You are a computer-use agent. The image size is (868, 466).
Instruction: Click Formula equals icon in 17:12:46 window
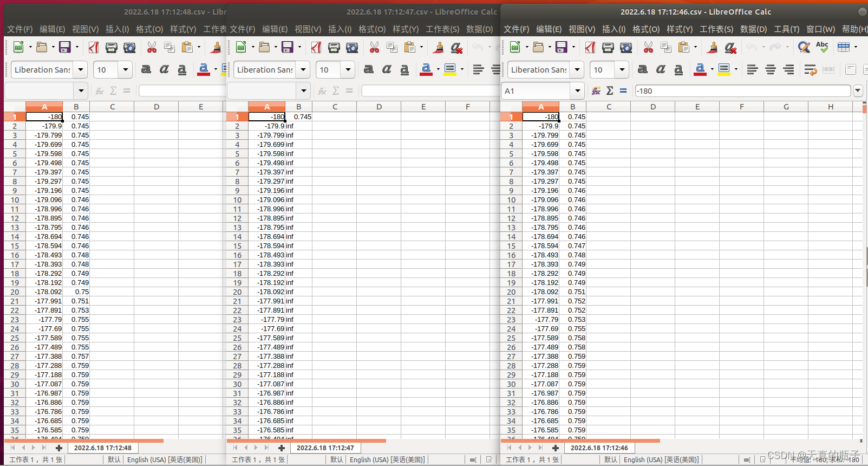coord(623,90)
